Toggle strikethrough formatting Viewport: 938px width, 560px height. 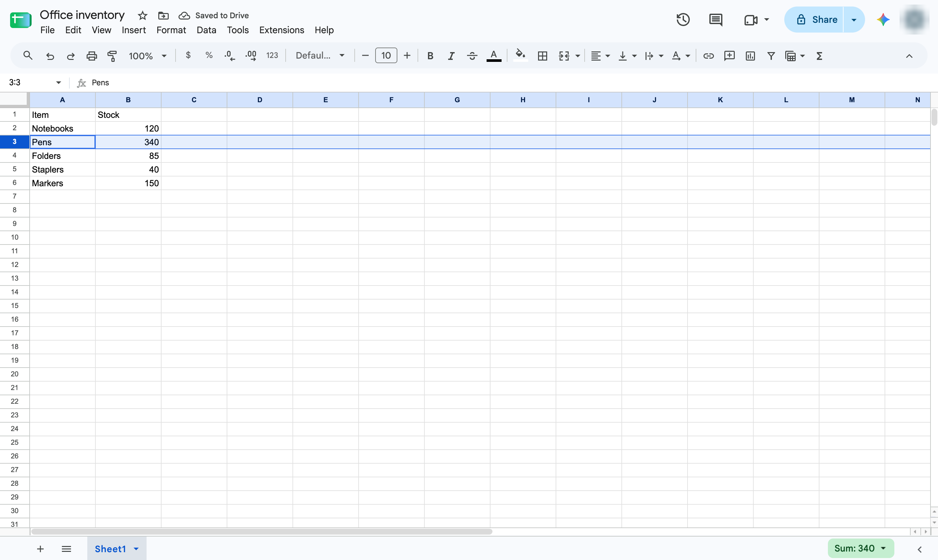(x=472, y=56)
